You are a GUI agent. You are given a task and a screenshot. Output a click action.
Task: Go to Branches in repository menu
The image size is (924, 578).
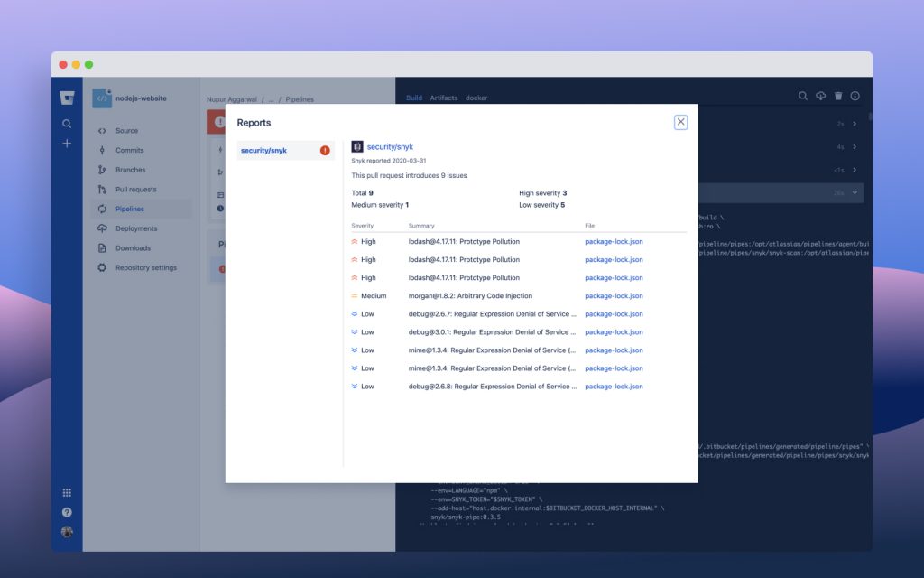point(130,170)
